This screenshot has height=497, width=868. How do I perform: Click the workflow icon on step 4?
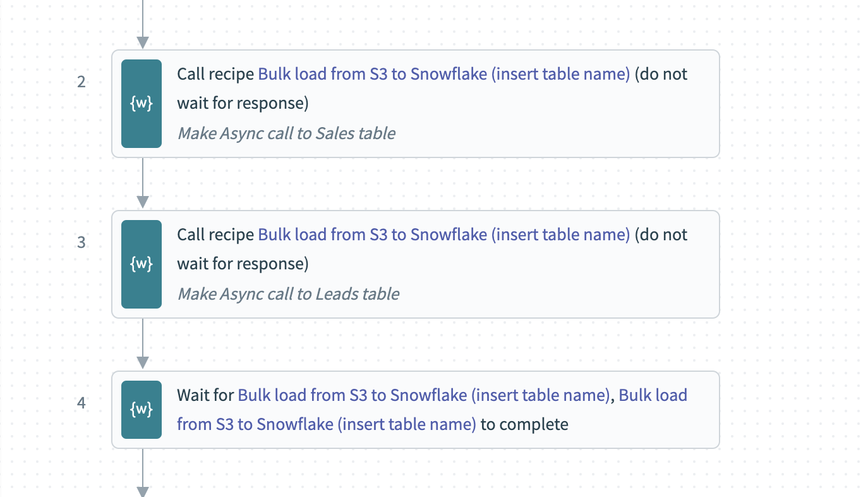click(x=142, y=410)
